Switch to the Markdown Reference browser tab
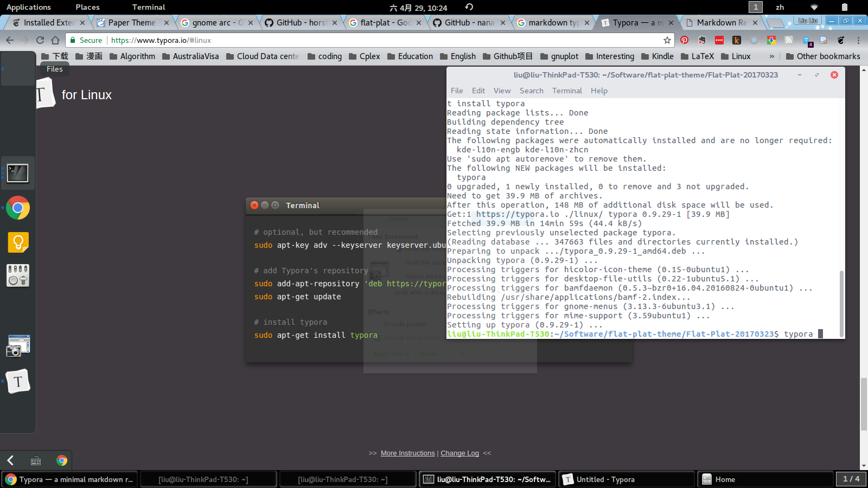This screenshot has height=488, width=868. click(x=722, y=22)
